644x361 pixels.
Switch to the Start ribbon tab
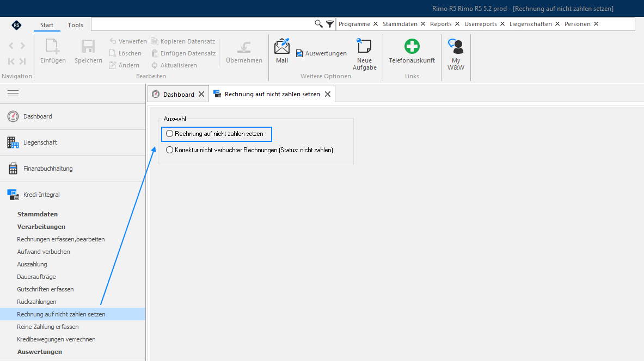(x=47, y=25)
